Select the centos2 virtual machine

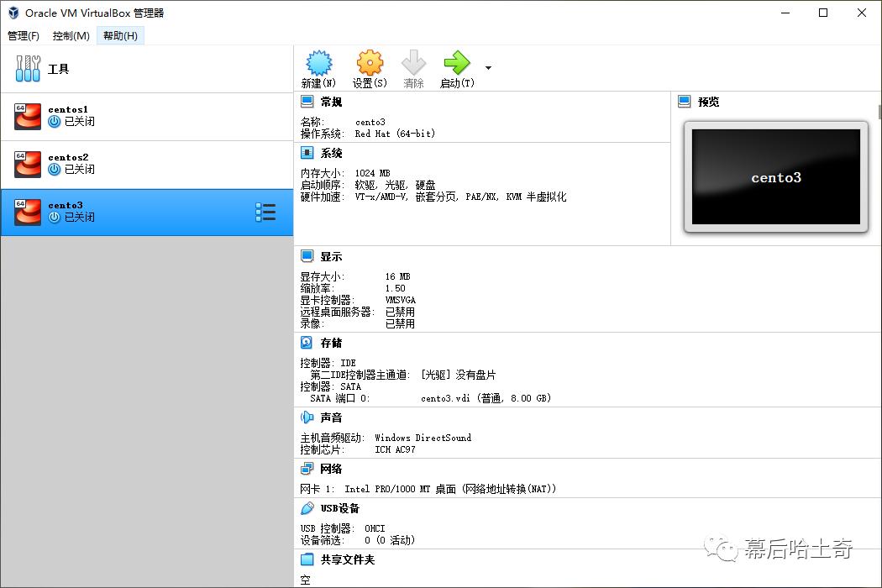pyautogui.click(x=147, y=165)
